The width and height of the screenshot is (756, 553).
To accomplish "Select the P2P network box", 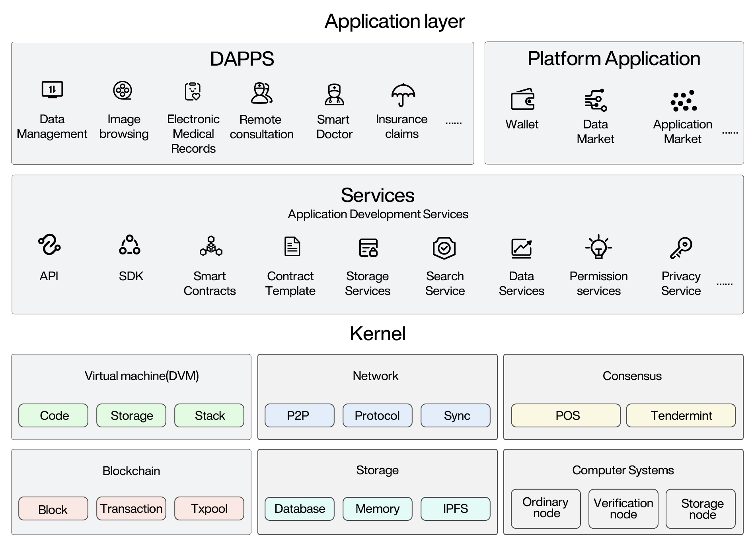I will (x=299, y=415).
